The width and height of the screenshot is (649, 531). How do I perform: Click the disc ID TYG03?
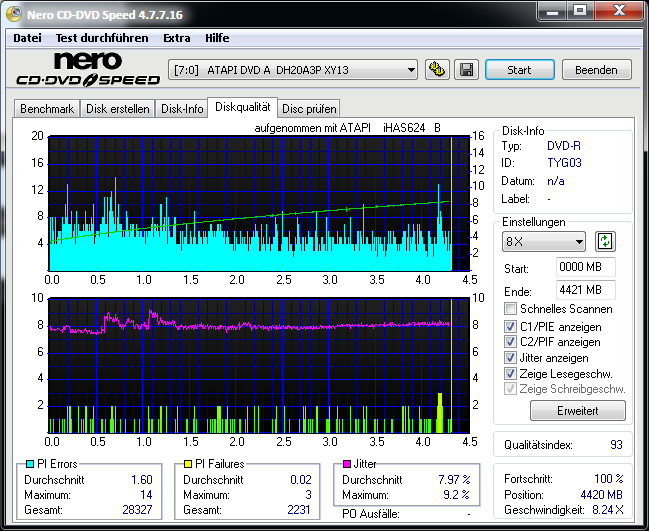(x=564, y=163)
